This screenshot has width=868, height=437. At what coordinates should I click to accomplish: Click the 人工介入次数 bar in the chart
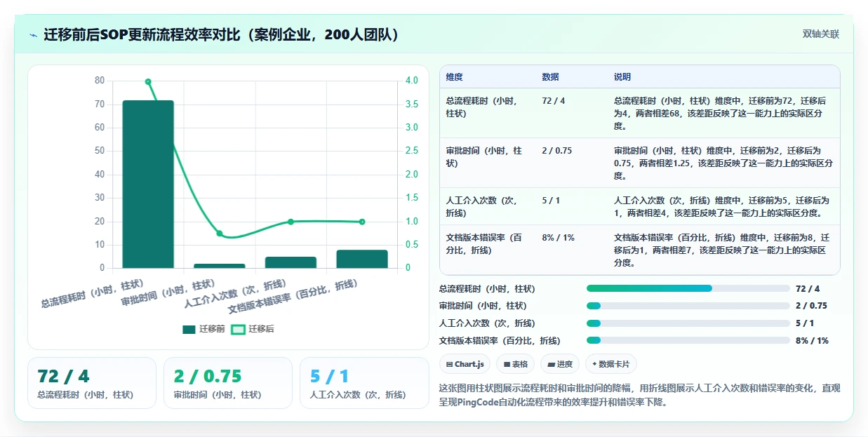pos(291,262)
